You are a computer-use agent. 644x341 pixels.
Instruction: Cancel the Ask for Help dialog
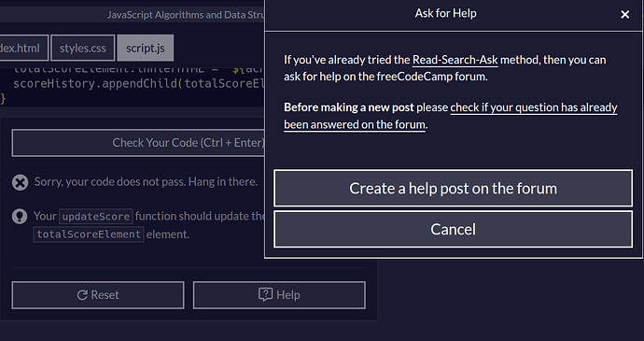pos(453,229)
